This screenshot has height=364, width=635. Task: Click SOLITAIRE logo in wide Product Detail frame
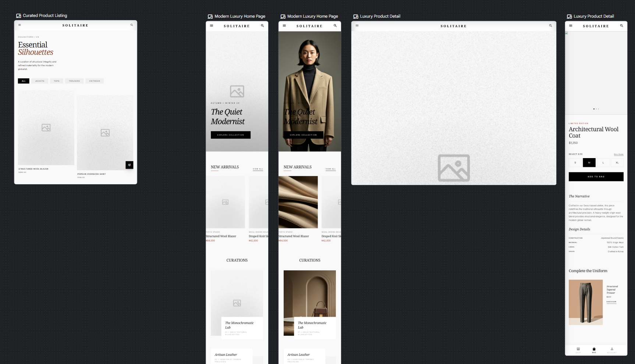(x=454, y=26)
